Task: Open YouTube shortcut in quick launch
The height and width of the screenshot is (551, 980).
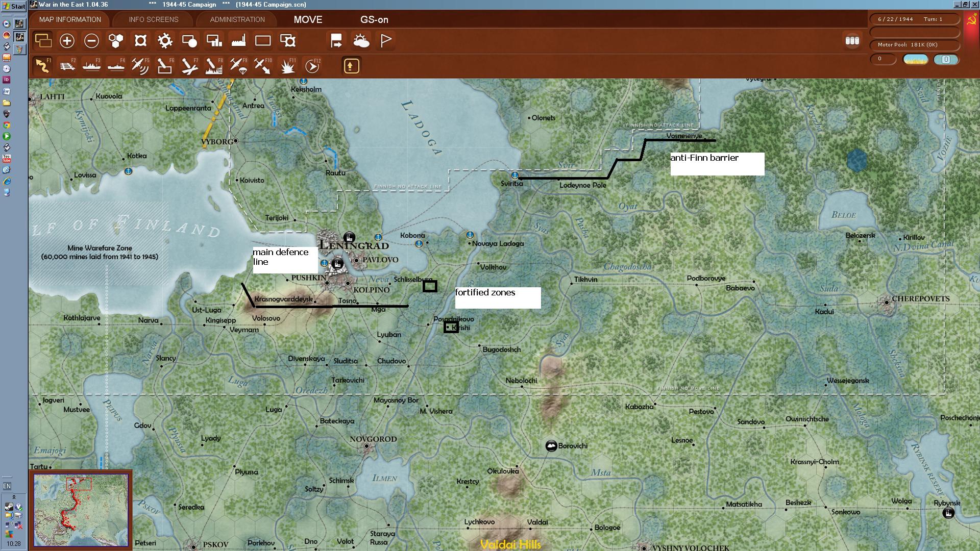Action: [6, 159]
